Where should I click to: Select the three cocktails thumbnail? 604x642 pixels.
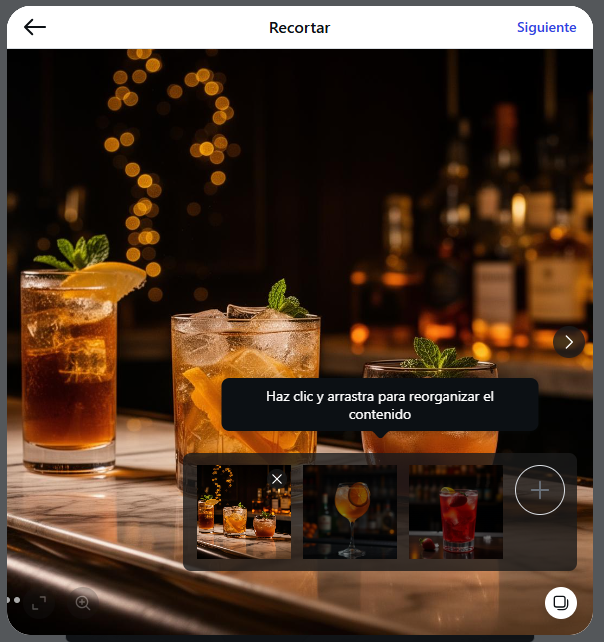click(x=244, y=512)
